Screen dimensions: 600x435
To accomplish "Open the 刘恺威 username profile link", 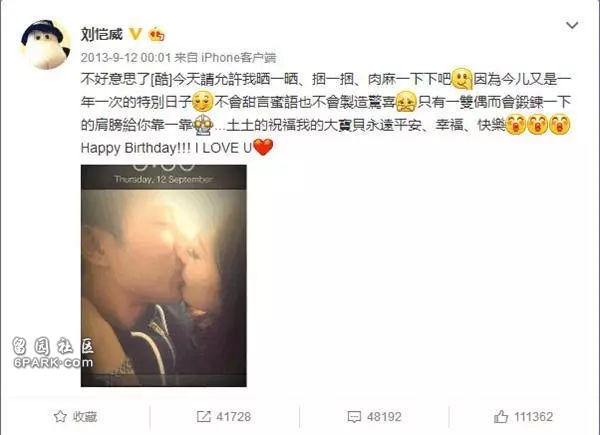I will pyautogui.click(x=101, y=34).
